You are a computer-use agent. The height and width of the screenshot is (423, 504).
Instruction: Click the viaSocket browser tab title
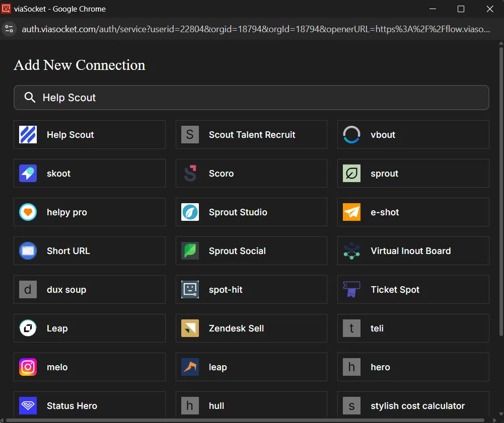pos(60,9)
